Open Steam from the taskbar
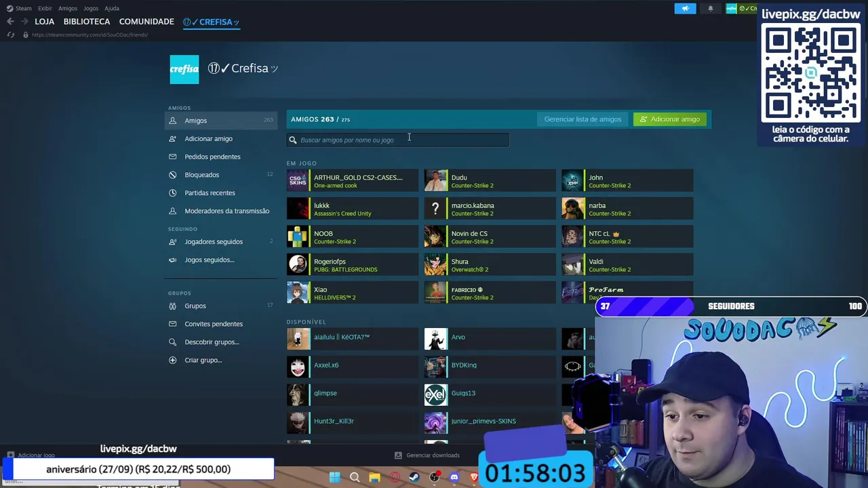Image resolution: width=868 pixels, height=488 pixels. point(414,477)
